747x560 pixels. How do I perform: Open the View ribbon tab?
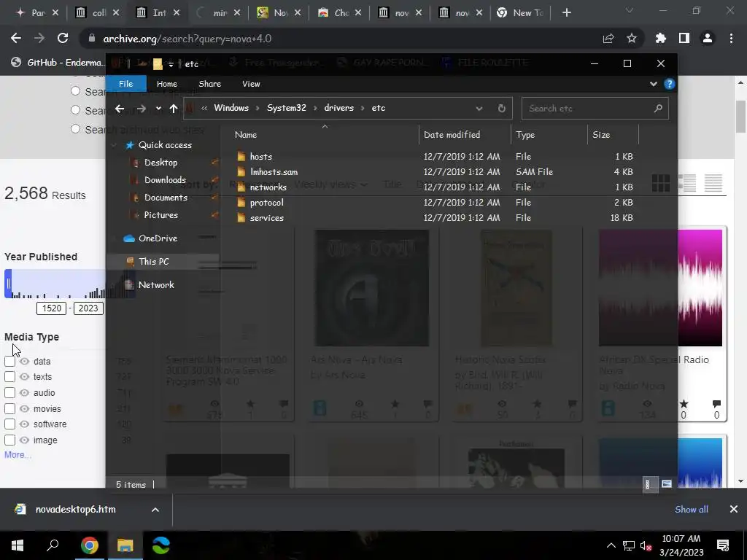tap(251, 84)
